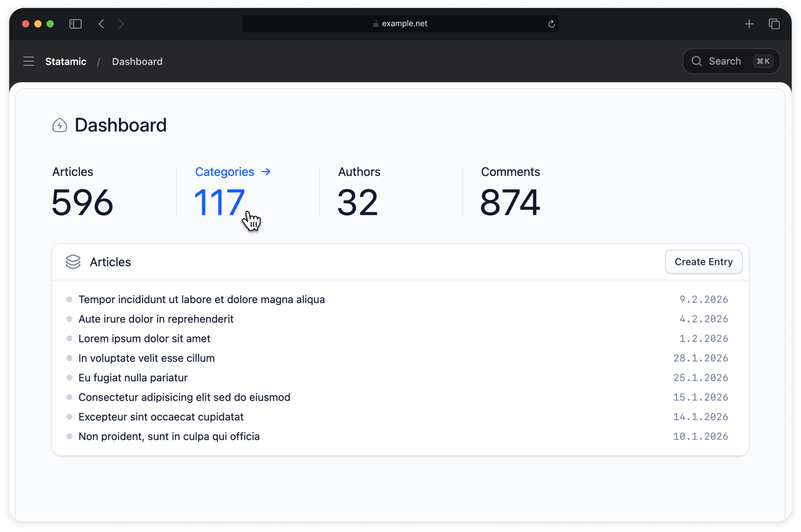Click the Dashboard home icon beside the heading
Image resolution: width=801 pixels, height=532 pixels.
[x=59, y=125]
